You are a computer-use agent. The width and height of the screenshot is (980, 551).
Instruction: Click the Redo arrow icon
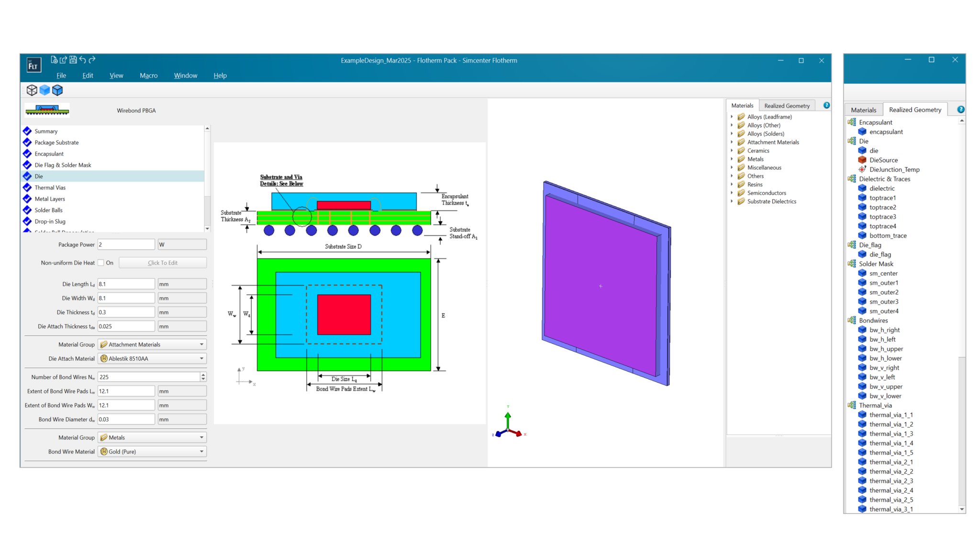(x=92, y=60)
